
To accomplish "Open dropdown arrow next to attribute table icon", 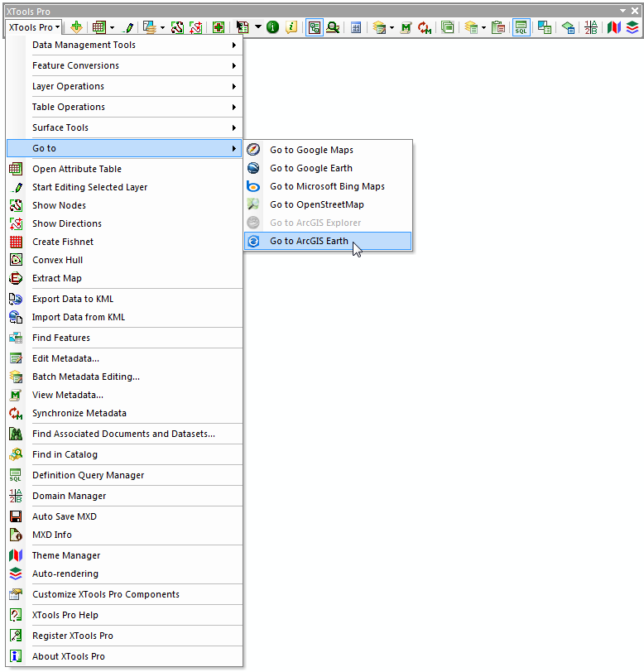I will pyautogui.click(x=112, y=28).
